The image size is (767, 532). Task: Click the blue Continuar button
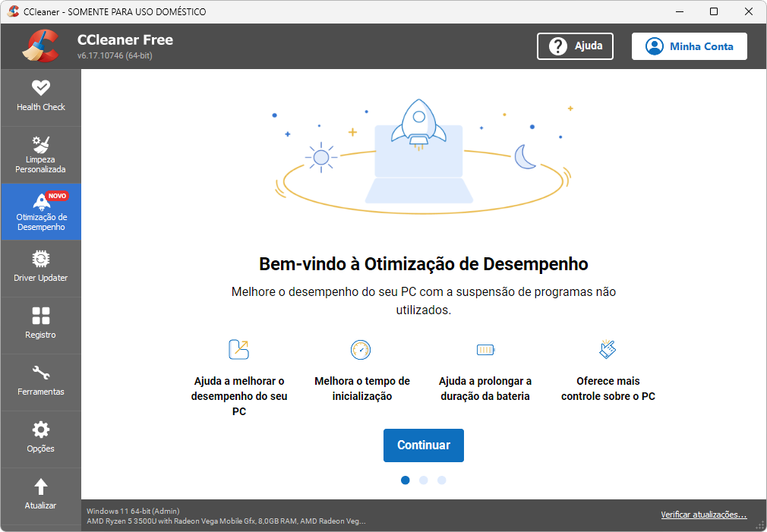424,445
